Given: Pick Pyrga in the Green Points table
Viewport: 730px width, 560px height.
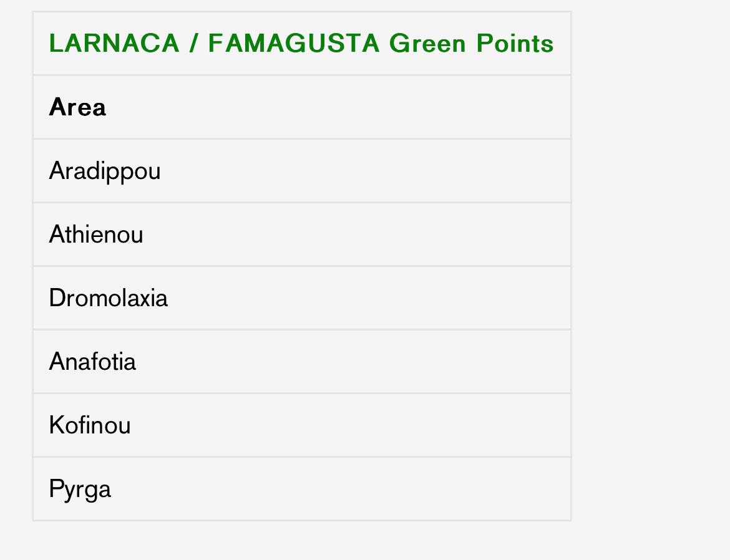Looking at the screenshot, I should pos(80,489).
